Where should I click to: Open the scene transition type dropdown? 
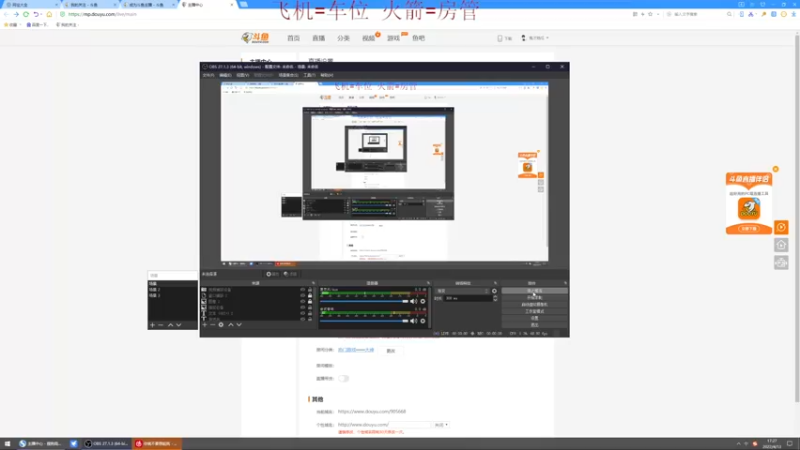point(462,291)
